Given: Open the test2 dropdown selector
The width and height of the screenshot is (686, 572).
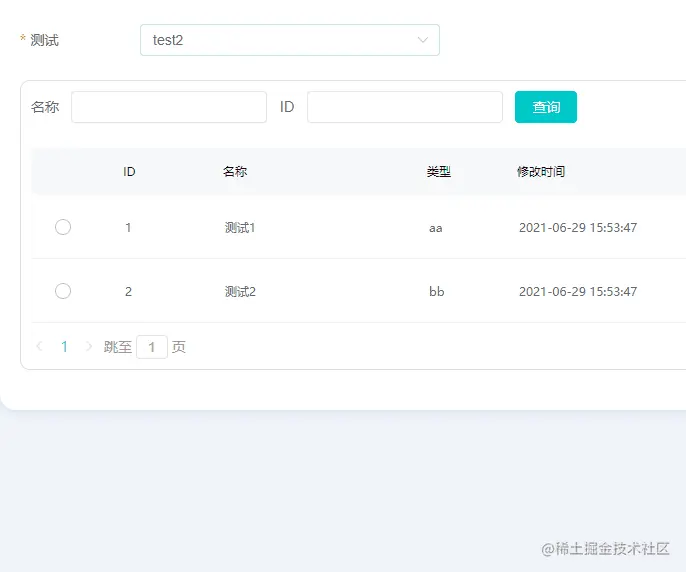Looking at the screenshot, I should (x=290, y=40).
